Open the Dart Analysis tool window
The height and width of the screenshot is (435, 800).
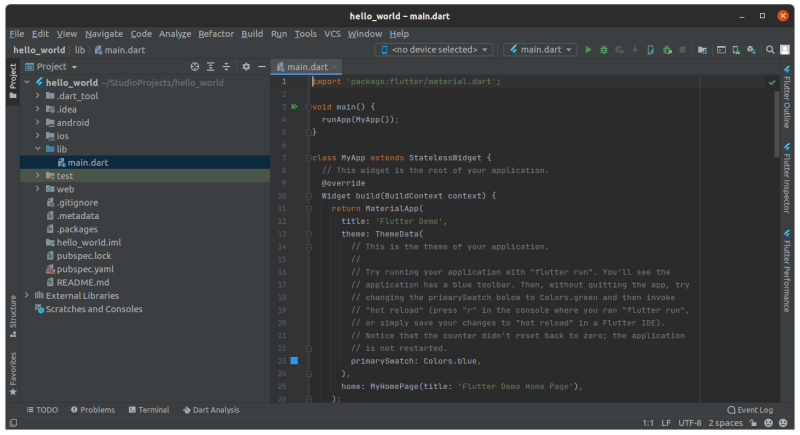click(210, 410)
